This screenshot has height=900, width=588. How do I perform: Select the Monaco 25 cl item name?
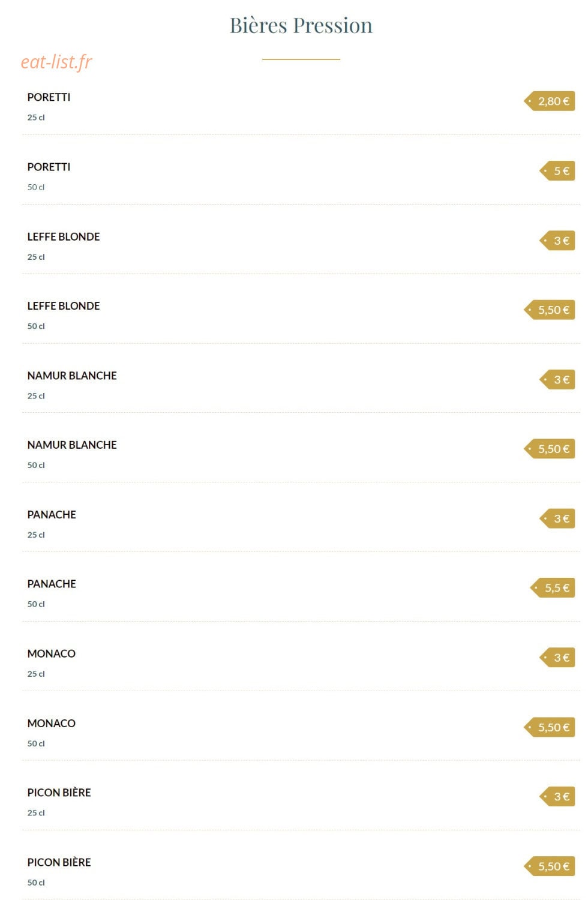click(x=52, y=653)
